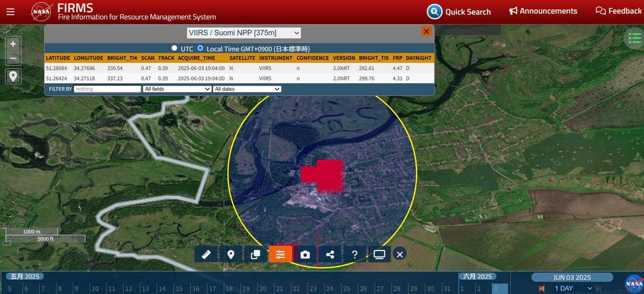The image size is (644, 294).
Task: Select row with latitude 51.26424
Action: 239,78
